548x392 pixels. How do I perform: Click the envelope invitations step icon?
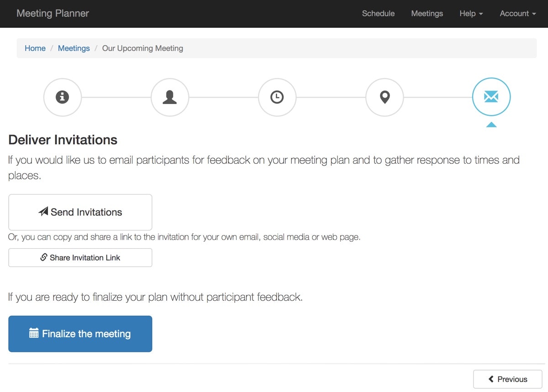(491, 97)
